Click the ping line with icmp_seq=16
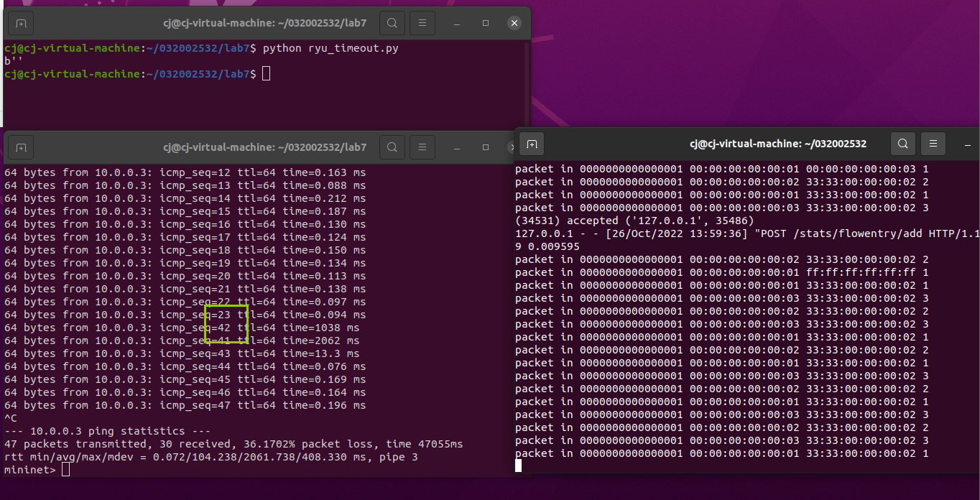980x500 pixels. pyautogui.click(x=185, y=225)
